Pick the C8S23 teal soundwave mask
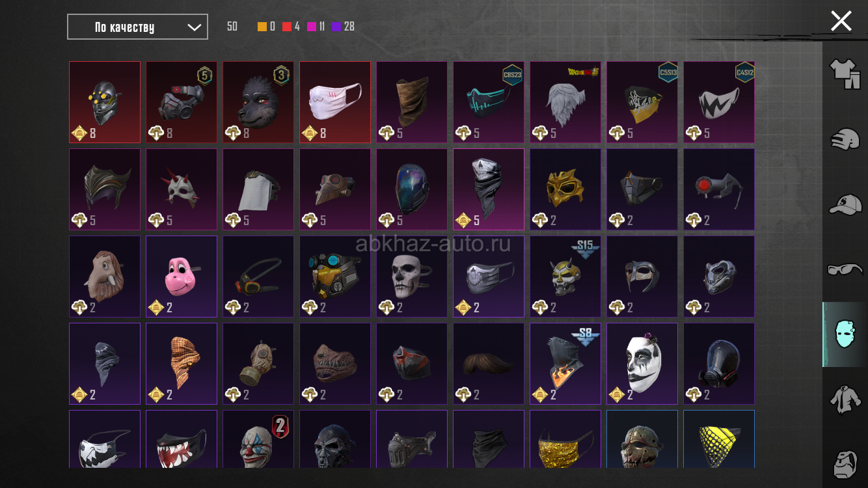This screenshot has width=868, height=488. [489, 102]
